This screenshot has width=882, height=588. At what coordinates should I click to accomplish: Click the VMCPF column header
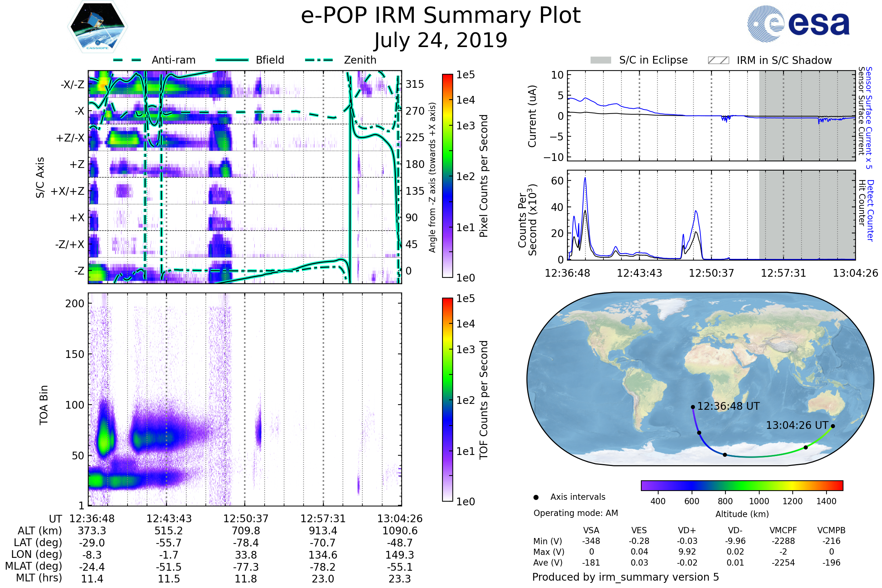tap(783, 530)
